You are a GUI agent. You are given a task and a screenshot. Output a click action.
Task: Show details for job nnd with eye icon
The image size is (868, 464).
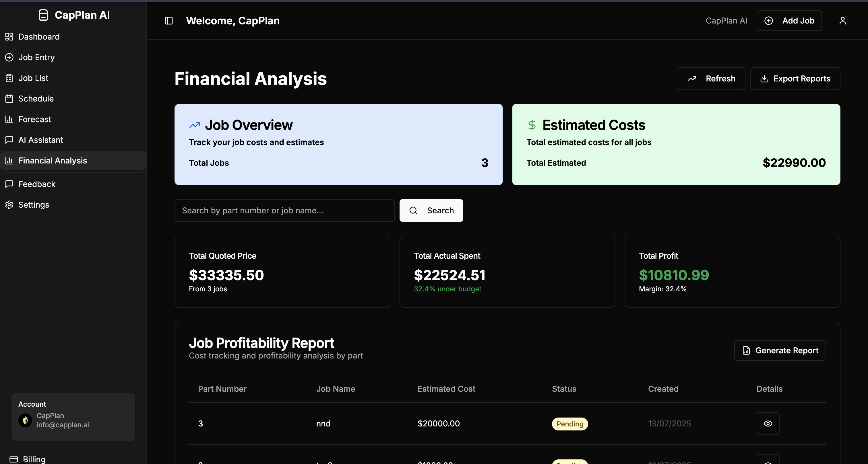(x=768, y=424)
